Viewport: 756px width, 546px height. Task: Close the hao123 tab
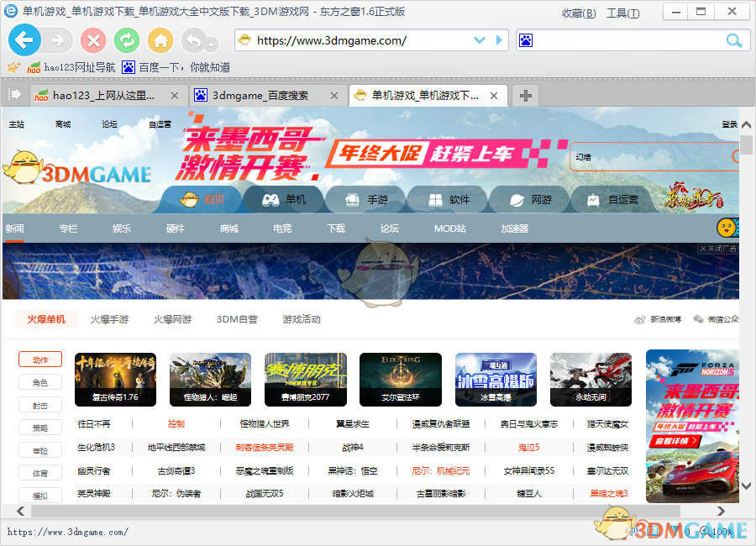[175, 96]
